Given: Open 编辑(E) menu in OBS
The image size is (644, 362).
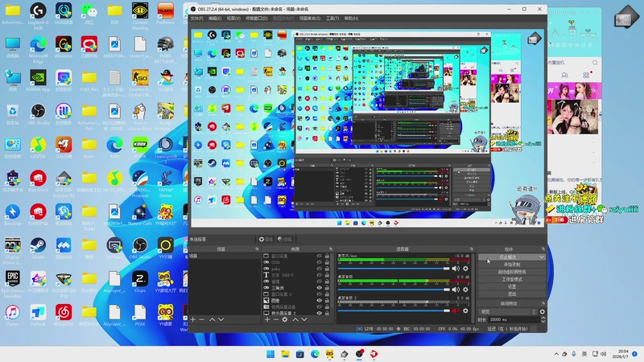Looking at the screenshot, I should click(215, 19).
